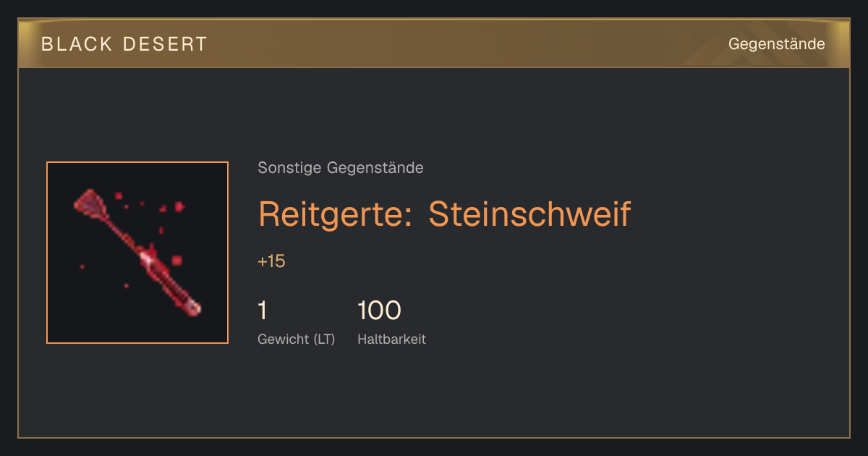
Task: Click the durability value 100
Action: pos(379,311)
